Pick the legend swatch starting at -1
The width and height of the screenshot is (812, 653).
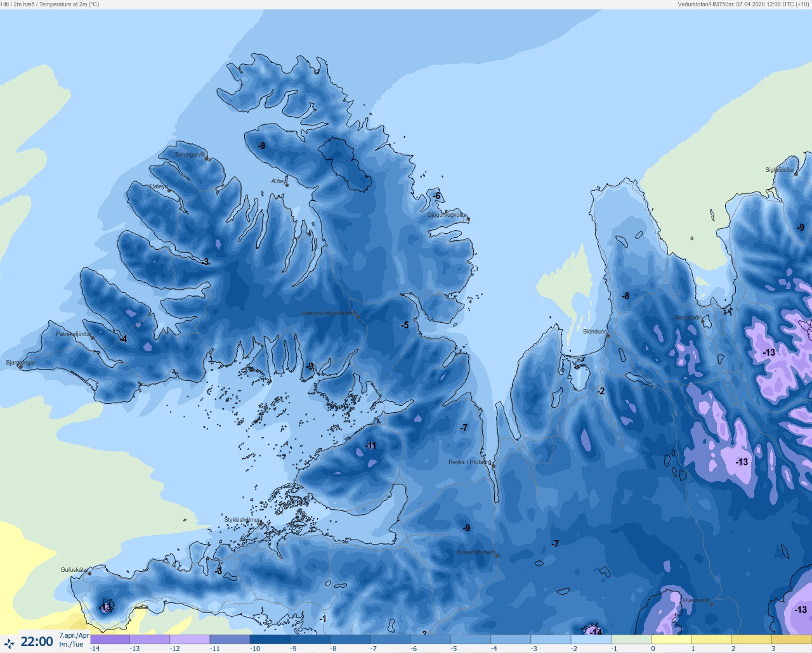tap(631, 640)
